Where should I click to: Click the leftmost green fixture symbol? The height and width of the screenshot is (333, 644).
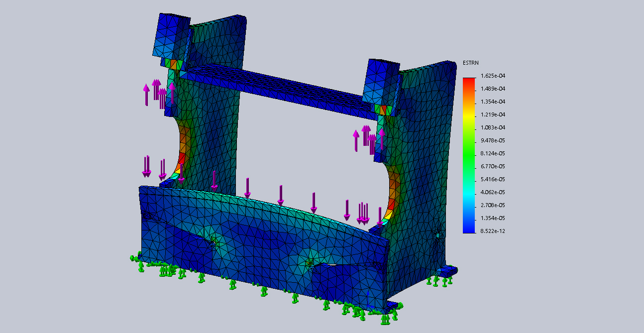click(x=132, y=258)
